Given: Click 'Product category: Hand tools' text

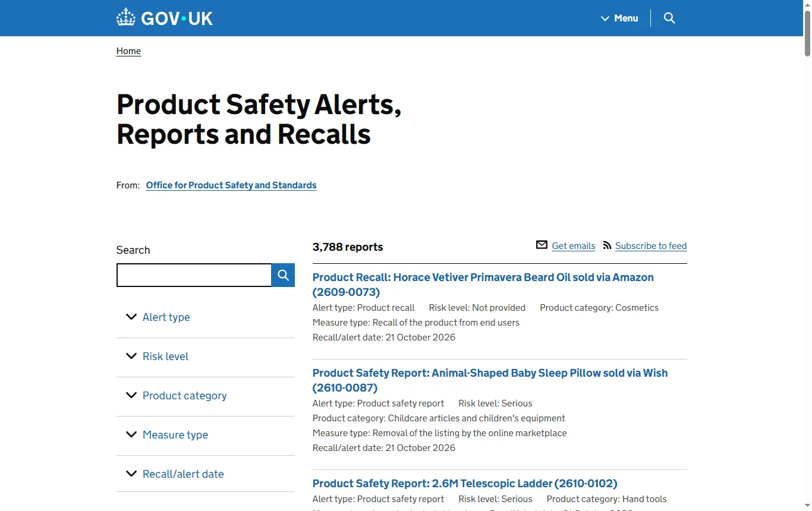Looking at the screenshot, I should point(607,499).
